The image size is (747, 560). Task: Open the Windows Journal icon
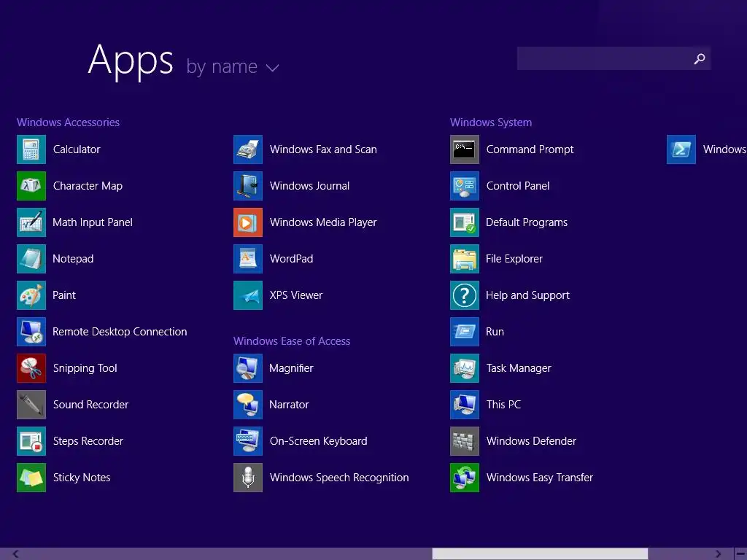(248, 186)
